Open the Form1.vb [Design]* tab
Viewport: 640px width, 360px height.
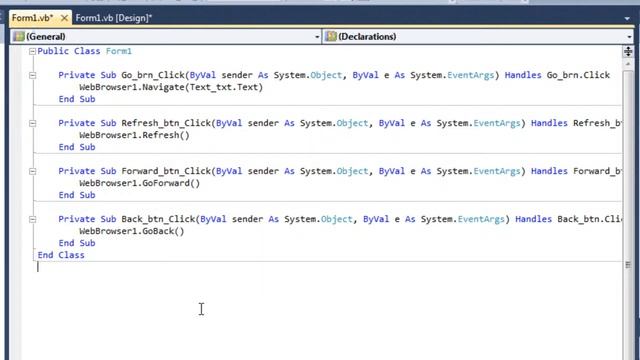[114, 18]
